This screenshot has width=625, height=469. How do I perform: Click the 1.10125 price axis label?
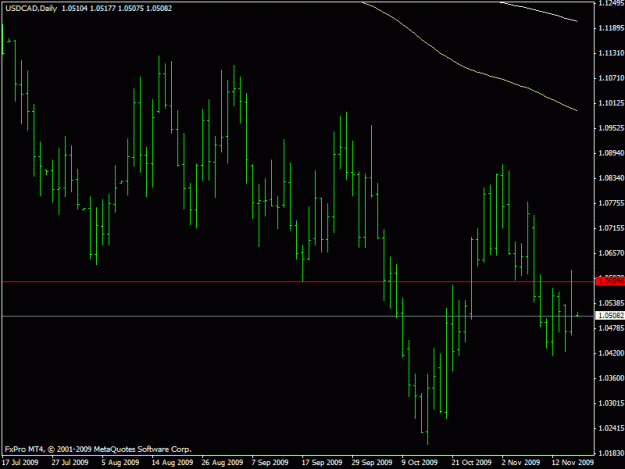(611, 103)
